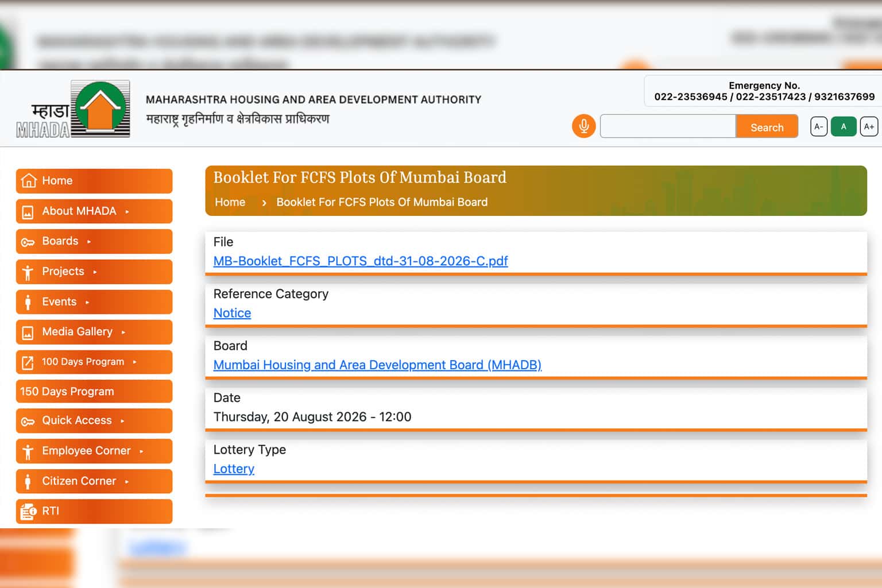Click the emergency phone numbers text
The height and width of the screenshot is (588, 882).
764,96
